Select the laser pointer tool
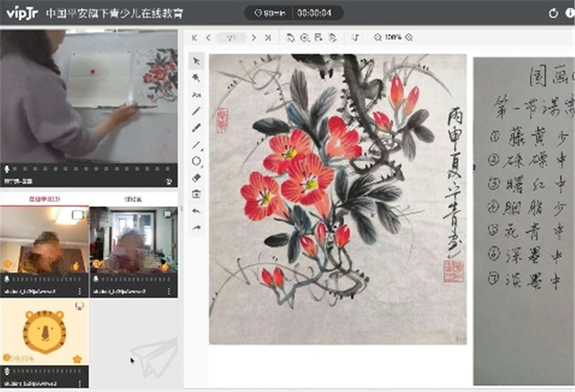The image size is (575, 392). [x=196, y=78]
